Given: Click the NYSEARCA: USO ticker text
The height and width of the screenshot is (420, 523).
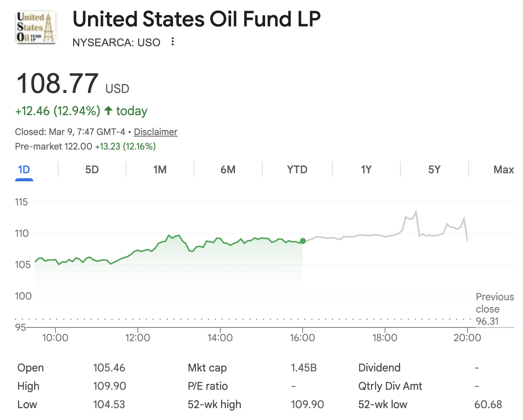Looking at the screenshot, I should (116, 42).
